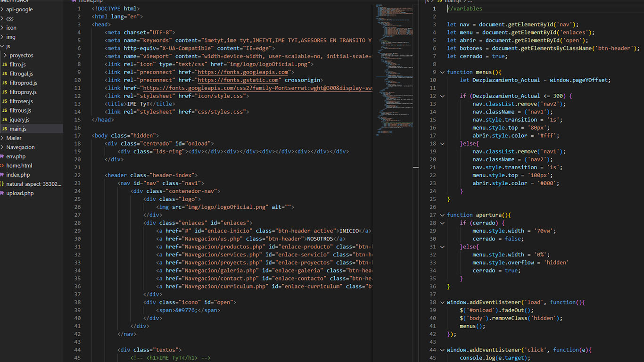Click the HTML icon next to home.html
644x362 pixels.
[2, 166]
